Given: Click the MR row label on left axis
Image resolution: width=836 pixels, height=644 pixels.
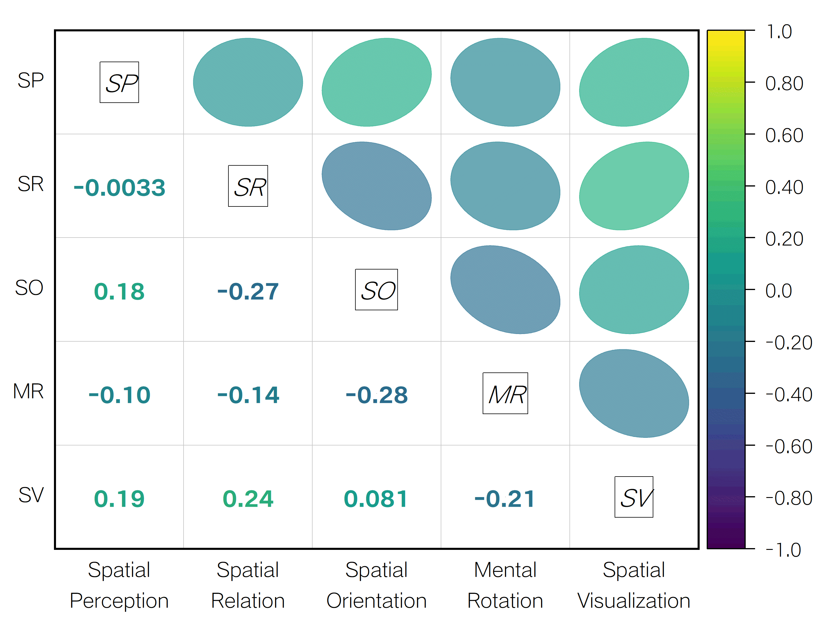Looking at the screenshot, I should coord(28,391).
